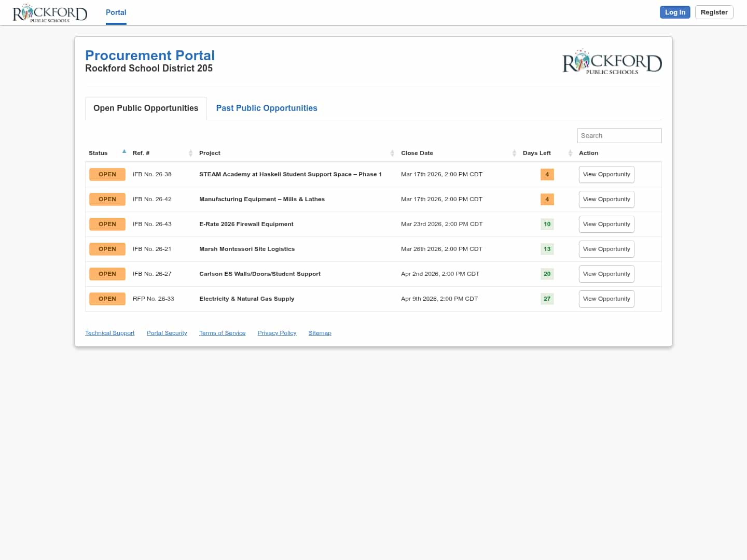Sort by Close Date column arrows
747x560 pixels.
(514, 153)
